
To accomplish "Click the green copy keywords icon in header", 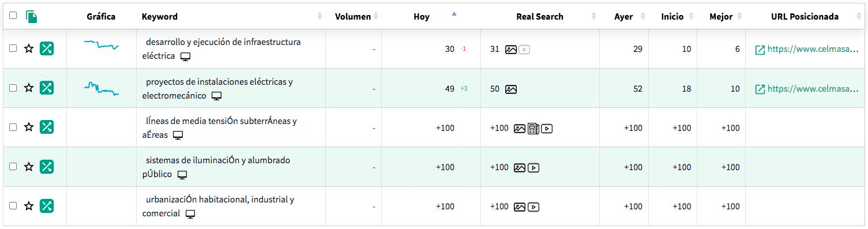I will (32, 17).
